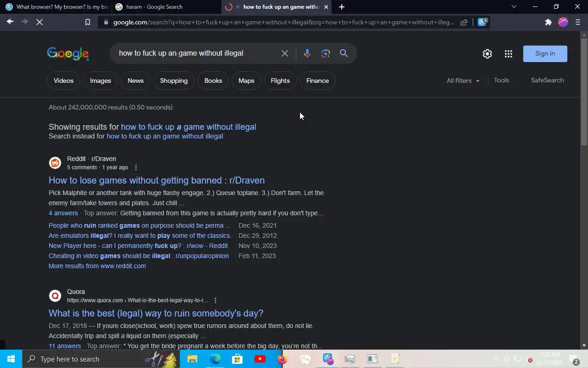Stop the page from loading
Image resolution: width=588 pixels, height=368 pixels.
(x=40, y=22)
